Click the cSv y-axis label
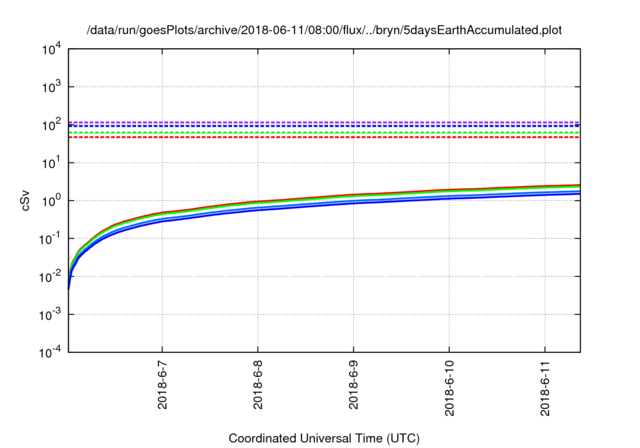Viewport: 640px width, 448px height. [x=27, y=200]
